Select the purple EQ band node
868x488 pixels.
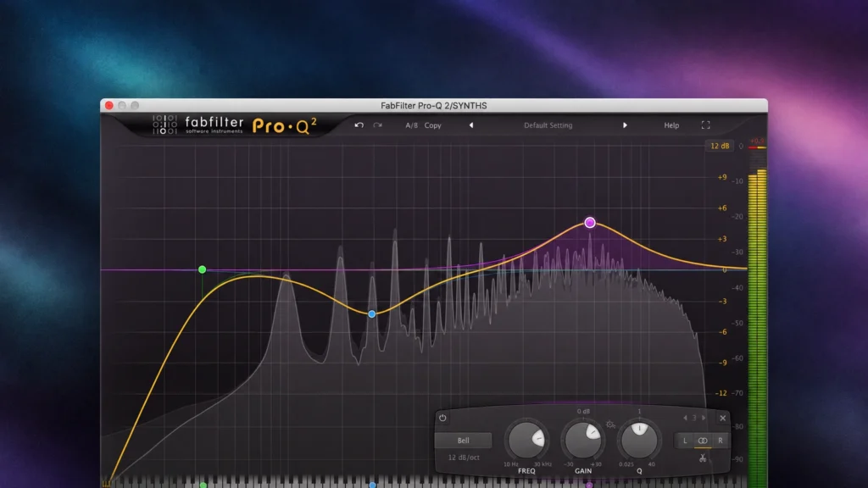[x=590, y=223]
